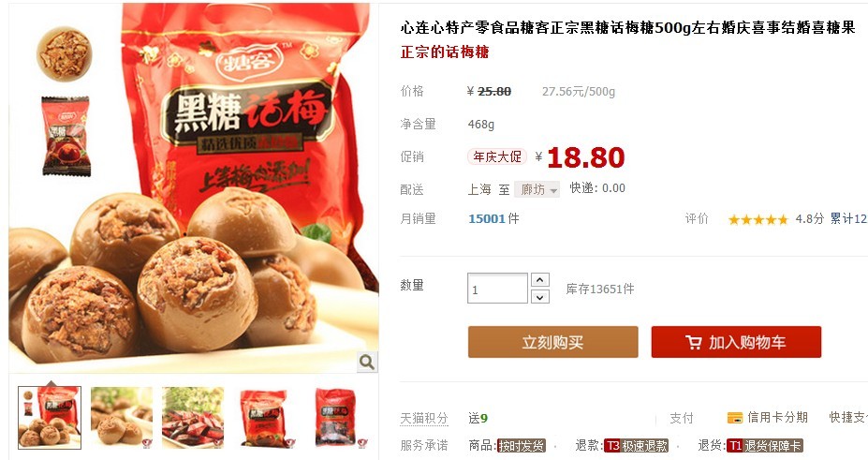Decrease quantity with the down arrow
The width and height of the screenshot is (868, 460).
(539, 297)
